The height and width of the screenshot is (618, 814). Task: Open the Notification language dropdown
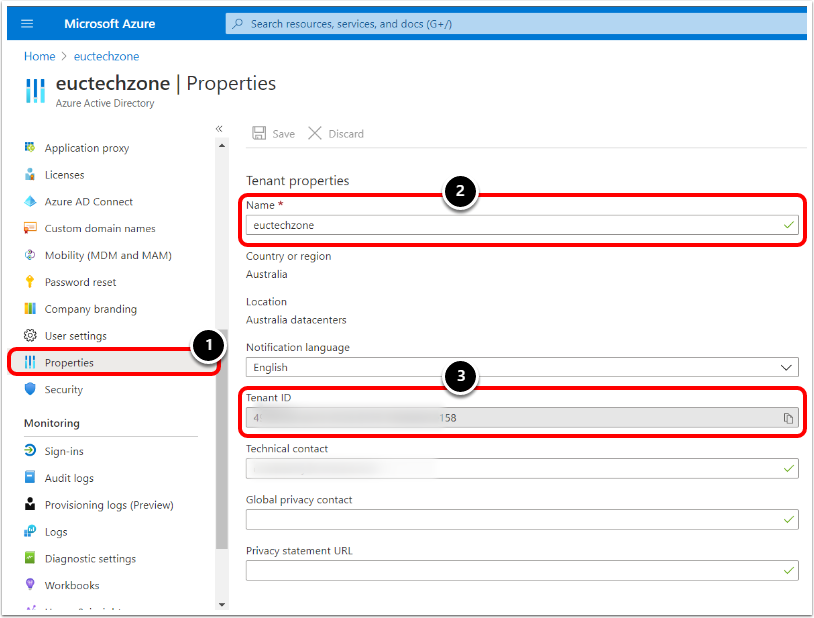[522, 368]
